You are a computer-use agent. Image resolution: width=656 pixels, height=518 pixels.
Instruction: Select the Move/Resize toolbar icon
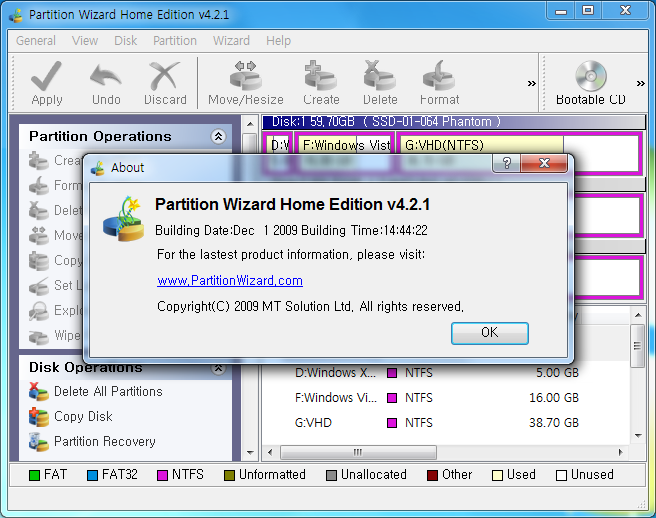coord(246,76)
